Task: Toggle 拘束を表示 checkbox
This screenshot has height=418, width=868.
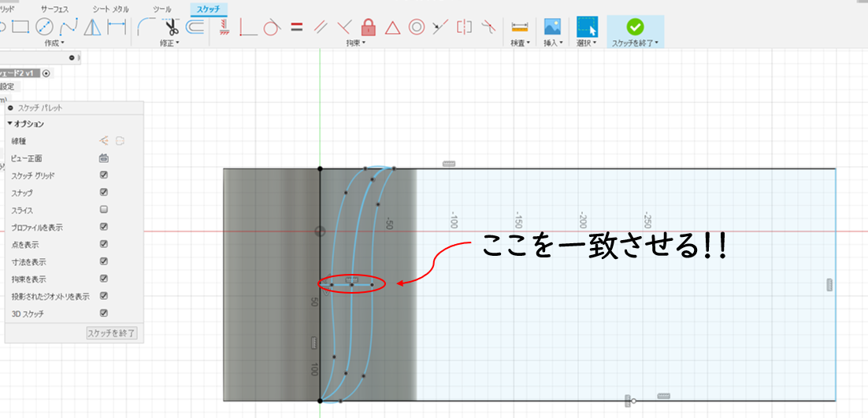Action: coord(103,278)
